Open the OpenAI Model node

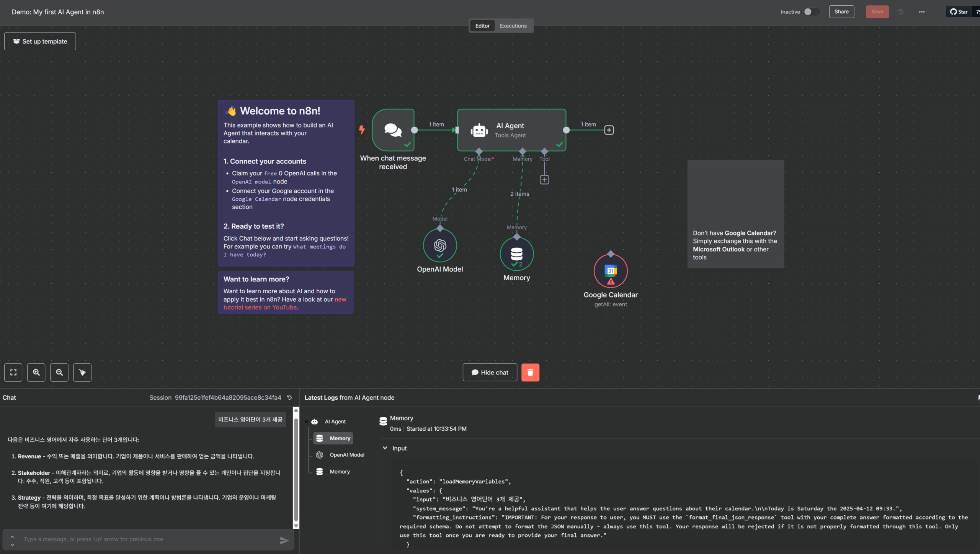440,245
